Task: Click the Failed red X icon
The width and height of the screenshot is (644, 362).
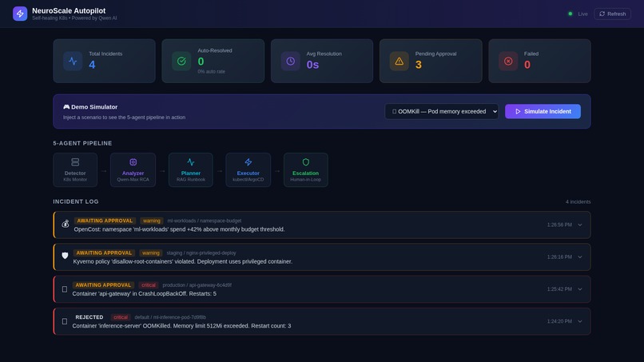Action: tap(508, 62)
